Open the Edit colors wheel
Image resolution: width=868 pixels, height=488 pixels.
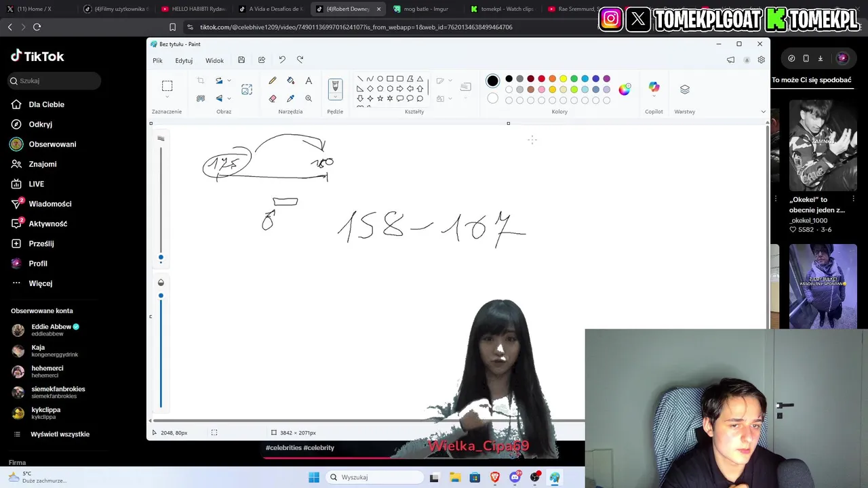(x=625, y=89)
